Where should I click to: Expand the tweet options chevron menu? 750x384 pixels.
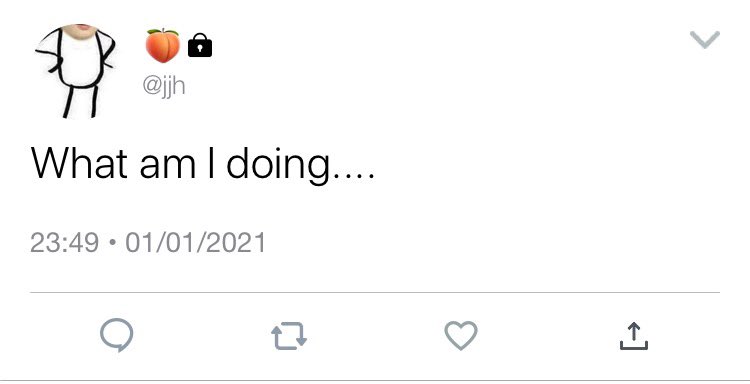click(x=705, y=40)
